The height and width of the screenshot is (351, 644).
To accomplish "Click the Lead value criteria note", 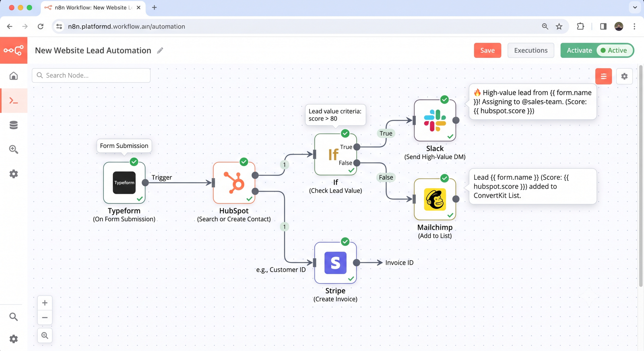I will pyautogui.click(x=335, y=115).
